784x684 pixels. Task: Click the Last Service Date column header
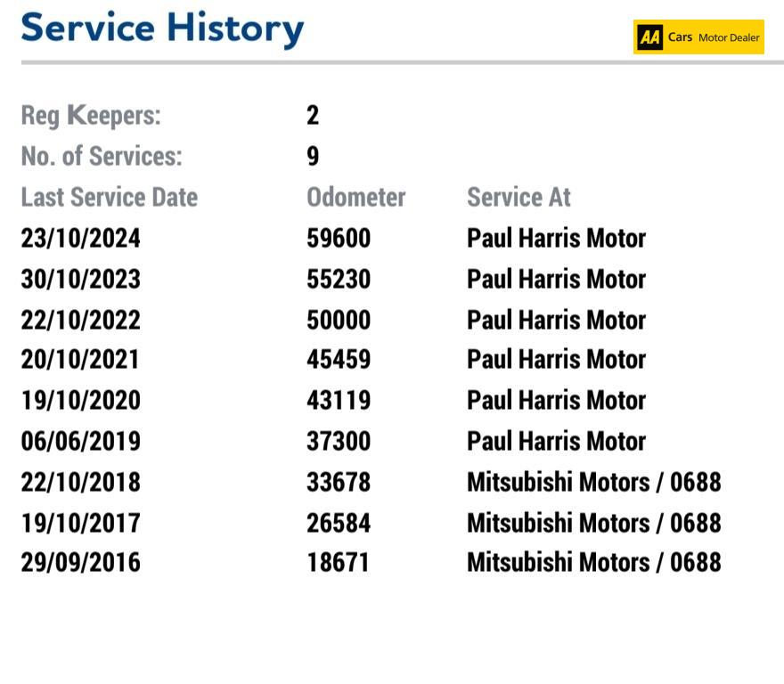(x=110, y=197)
